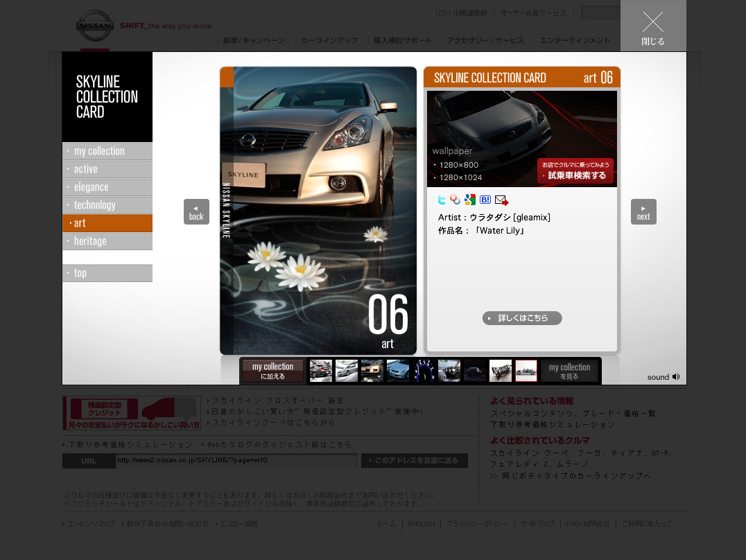This screenshot has height=560, width=746.
Task: Select the elegance category
Action: pyautogui.click(x=107, y=187)
